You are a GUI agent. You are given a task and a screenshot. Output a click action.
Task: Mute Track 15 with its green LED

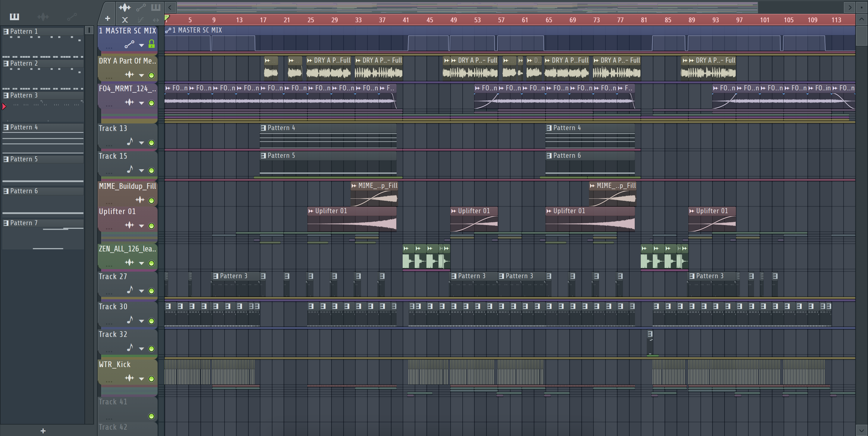point(152,170)
